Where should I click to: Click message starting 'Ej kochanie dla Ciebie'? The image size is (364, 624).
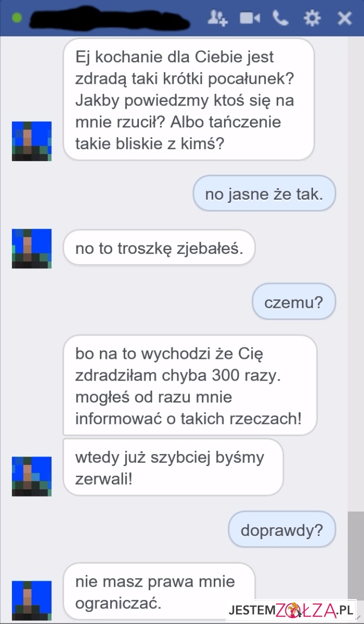189,99
